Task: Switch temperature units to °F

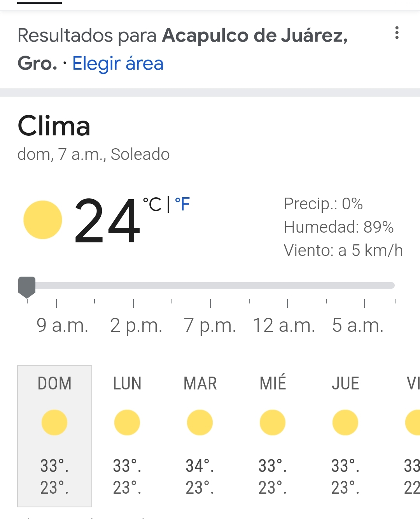Action: [x=182, y=204]
